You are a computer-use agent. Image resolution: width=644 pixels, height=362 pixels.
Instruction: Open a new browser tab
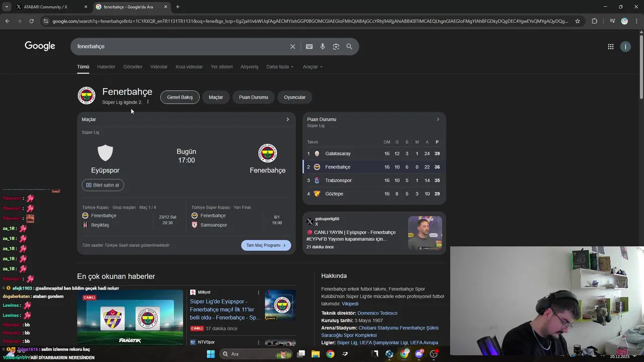(178, 7)
